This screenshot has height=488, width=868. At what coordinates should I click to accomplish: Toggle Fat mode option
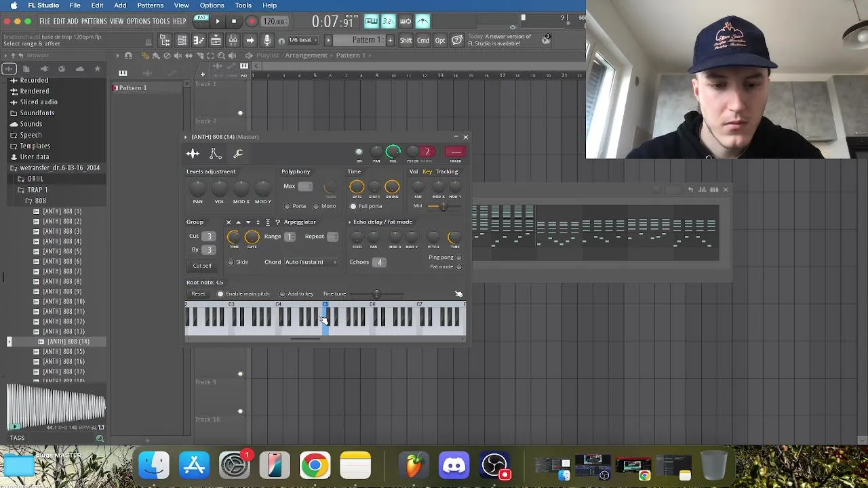(x=459, y=267)
